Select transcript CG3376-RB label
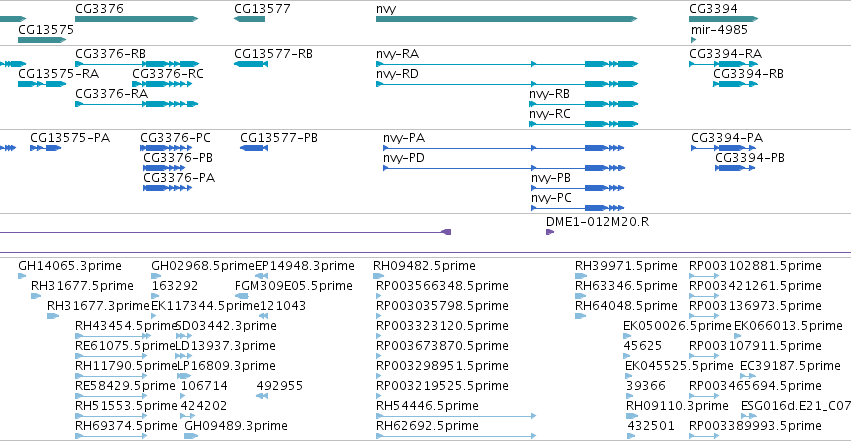Viewport: 851px width, 441px height. pyautogui.click(x=110, y=54)
